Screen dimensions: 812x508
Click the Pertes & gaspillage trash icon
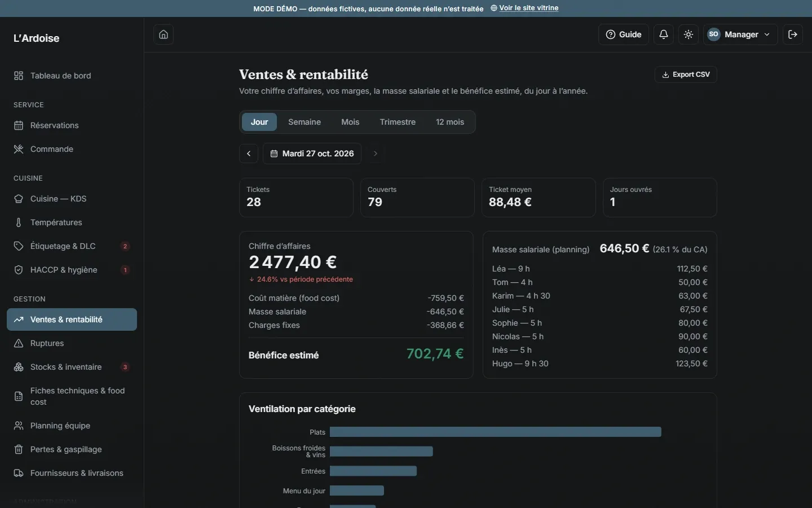click(x=19, y=449)
